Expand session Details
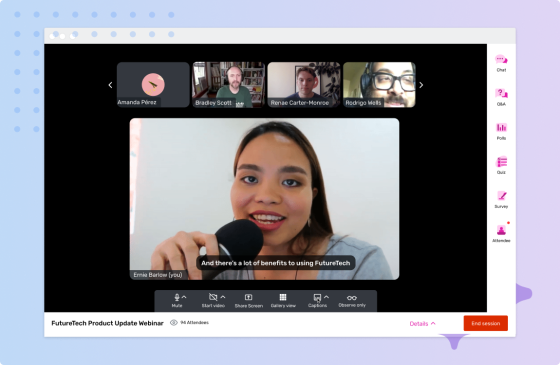 [422, 324]
